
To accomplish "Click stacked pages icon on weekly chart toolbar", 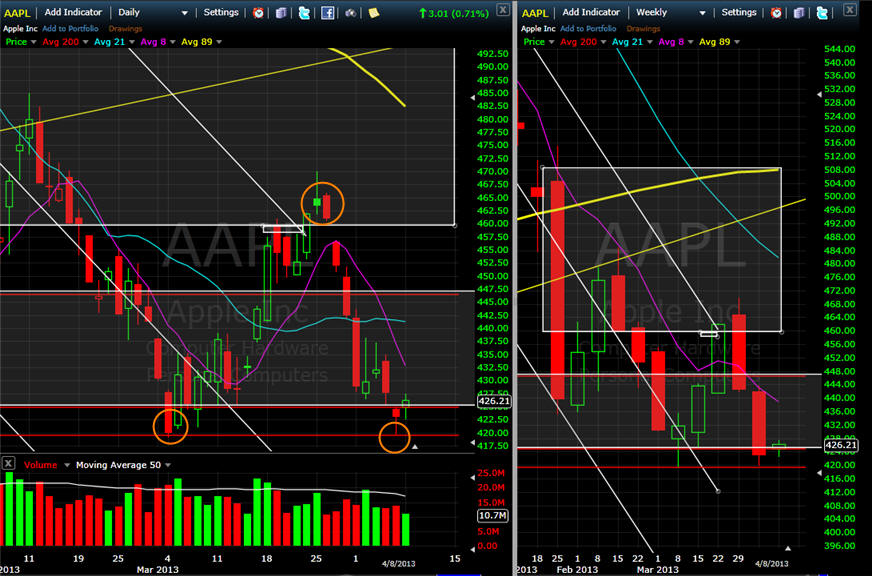I will pyautogui.click(x=799, y=12).
